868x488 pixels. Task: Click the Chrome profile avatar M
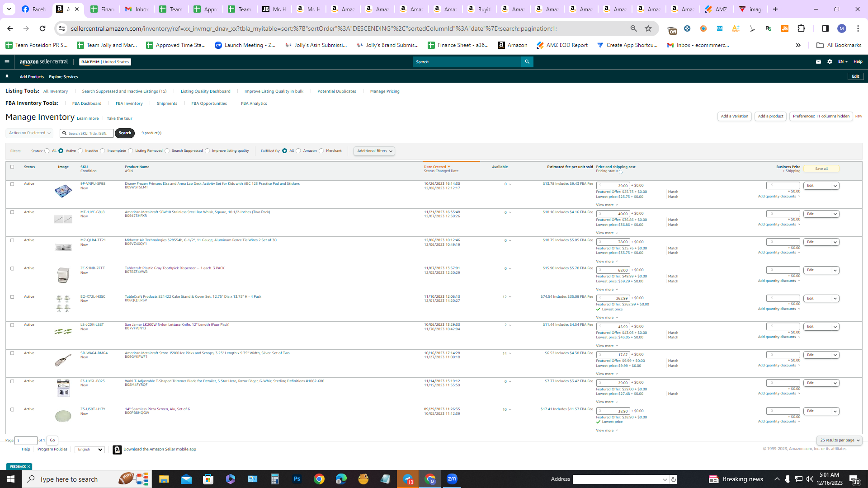[x=842, y=28]
